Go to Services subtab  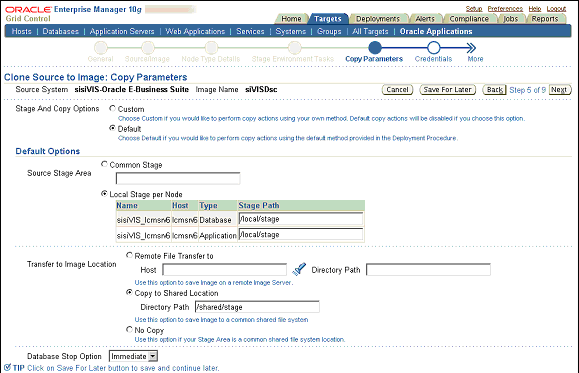(x=250, y=31)
